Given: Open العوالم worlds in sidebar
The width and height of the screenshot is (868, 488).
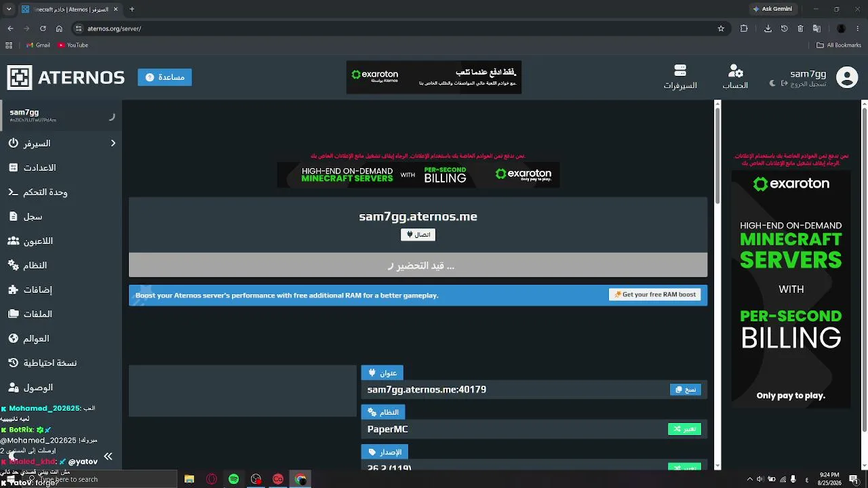Looking at the screenshot, I should 29,339.
